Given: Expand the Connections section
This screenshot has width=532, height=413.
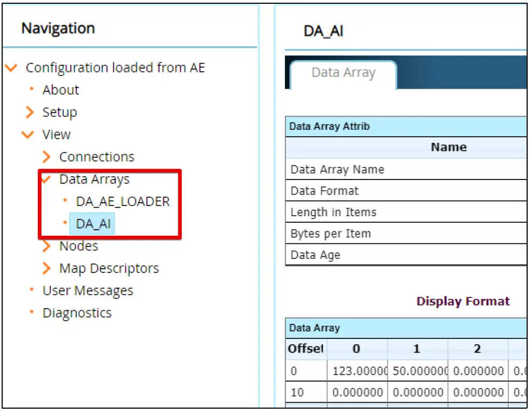Looking at the screenshot, I should click(46, 157).
